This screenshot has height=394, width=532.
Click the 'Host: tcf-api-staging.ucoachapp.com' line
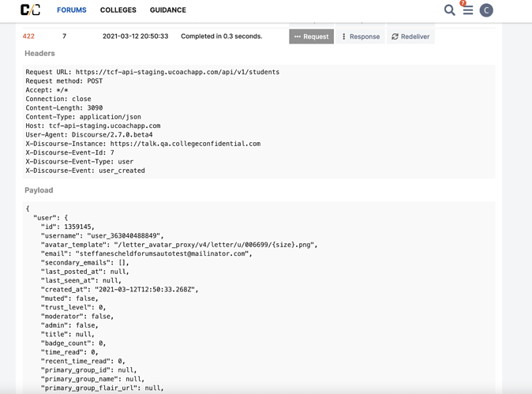(93, 126)
